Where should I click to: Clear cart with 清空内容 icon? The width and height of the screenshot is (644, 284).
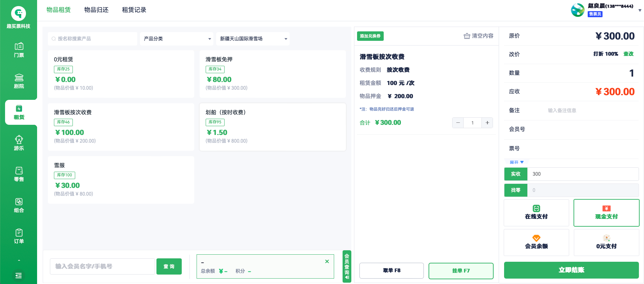coord(478,36)
